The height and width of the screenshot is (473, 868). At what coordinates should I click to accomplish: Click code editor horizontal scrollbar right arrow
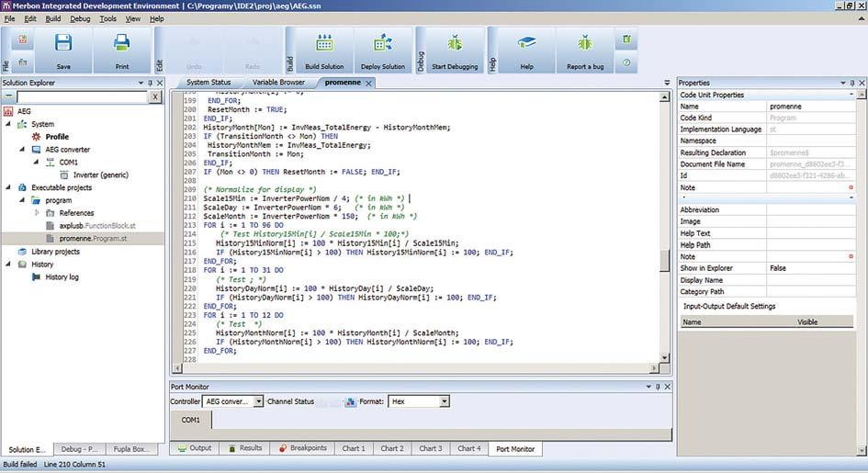(x=654, y=368)
